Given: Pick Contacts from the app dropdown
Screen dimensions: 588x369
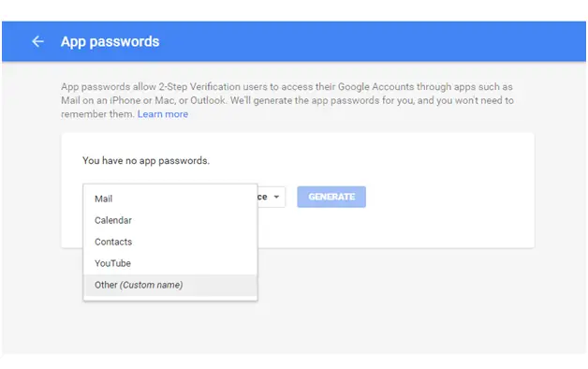Looking at the screenshot, I should click(170, 242).
